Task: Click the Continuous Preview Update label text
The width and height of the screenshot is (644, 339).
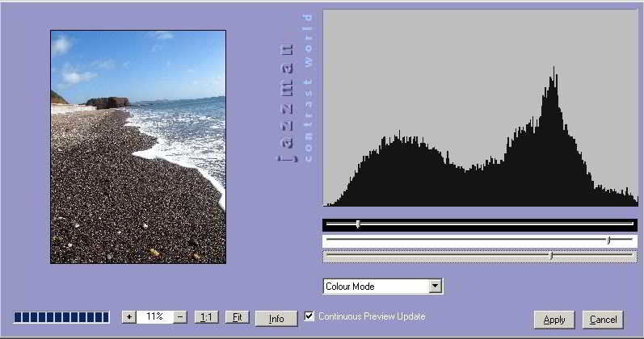Action: coord(372,316)
